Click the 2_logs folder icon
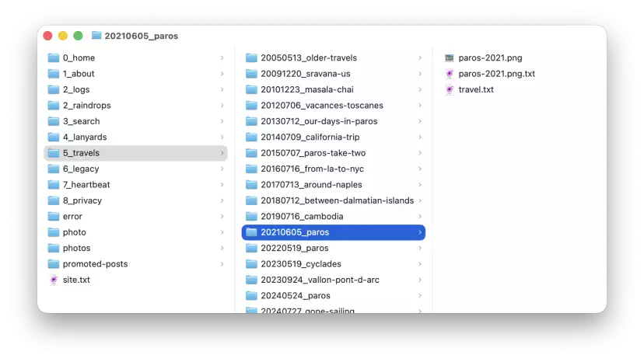The width and height of the screenshot is (644, 362). click(54, 89)
